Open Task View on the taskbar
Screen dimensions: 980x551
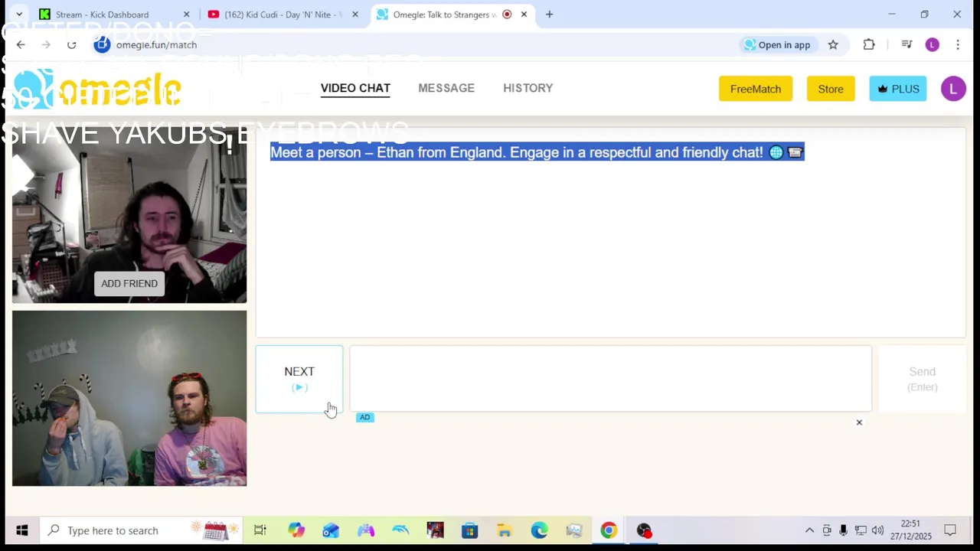(x=260, y=530)
